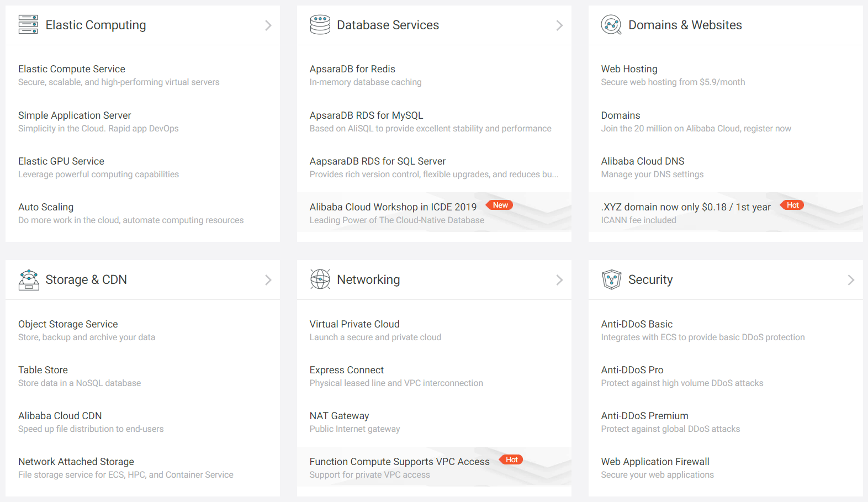Open Anti-DDoS Premium
The height and width of the screenshot is (502, 868).
tap(644, 416)
